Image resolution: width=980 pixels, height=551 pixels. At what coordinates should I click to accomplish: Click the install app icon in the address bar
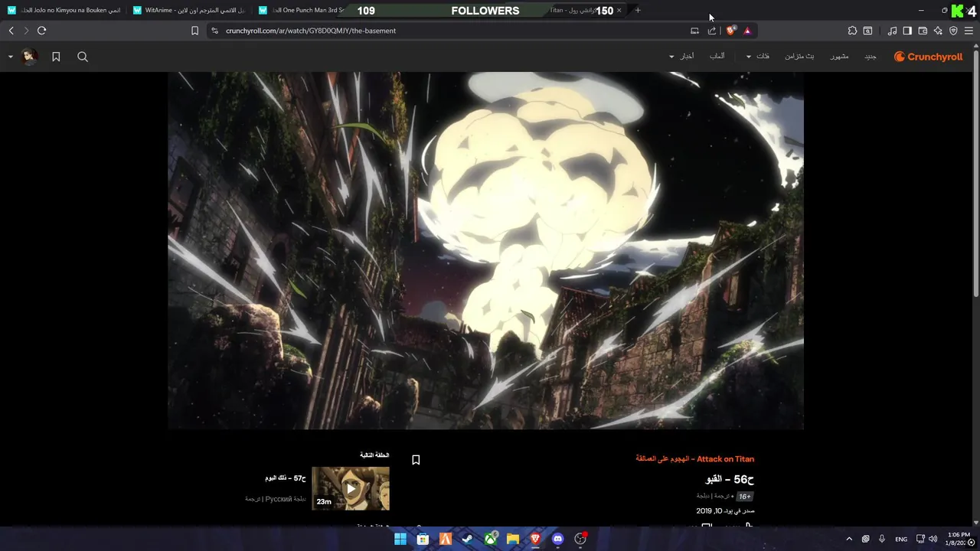pos(694,31)
